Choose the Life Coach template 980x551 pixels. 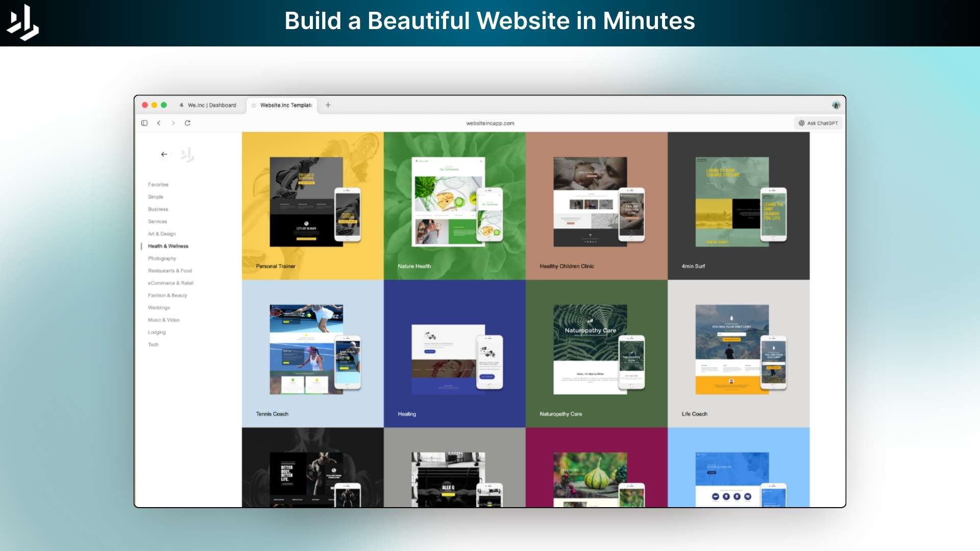738,353
